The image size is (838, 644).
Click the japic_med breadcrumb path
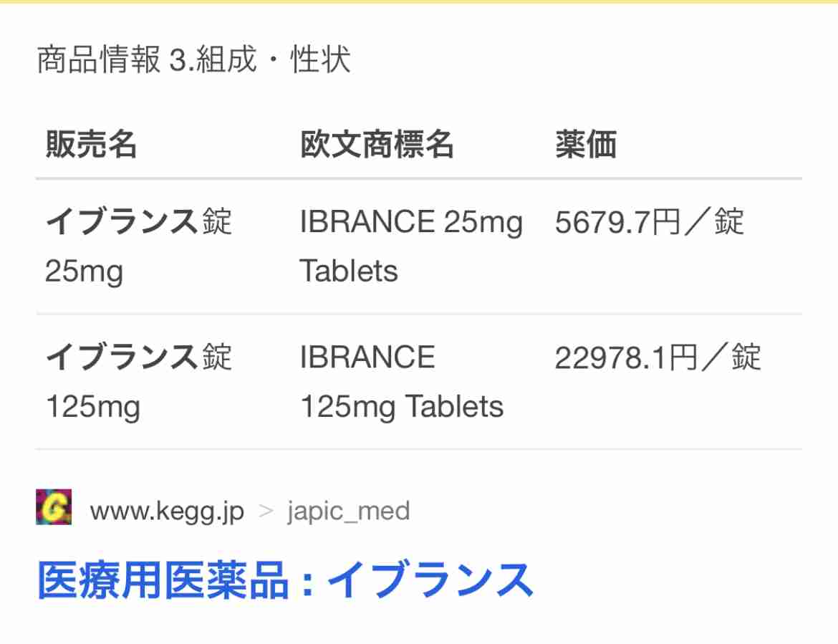pyautogui.click(x=349, y=511)
